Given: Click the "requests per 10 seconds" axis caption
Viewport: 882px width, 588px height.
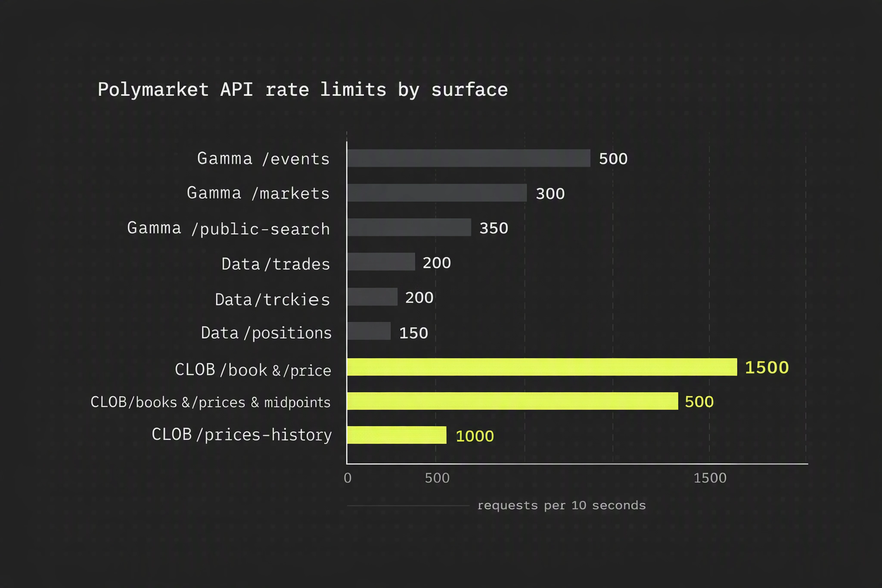Looking at the screenshot, I should coord(562,506).
